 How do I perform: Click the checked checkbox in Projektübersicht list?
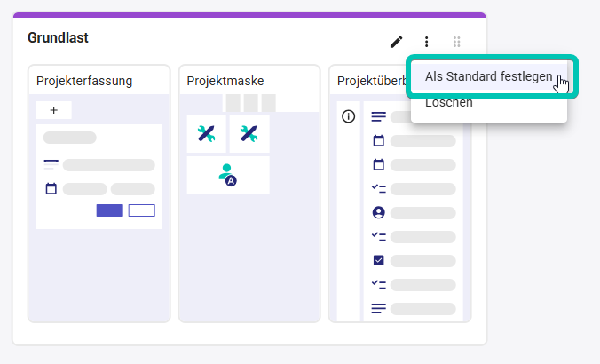379,260
